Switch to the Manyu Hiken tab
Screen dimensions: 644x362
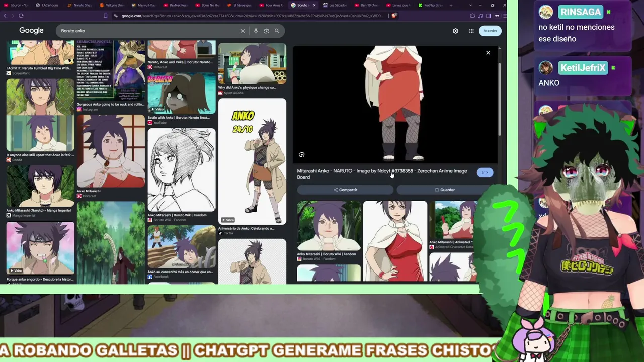(x=144, y=5)
